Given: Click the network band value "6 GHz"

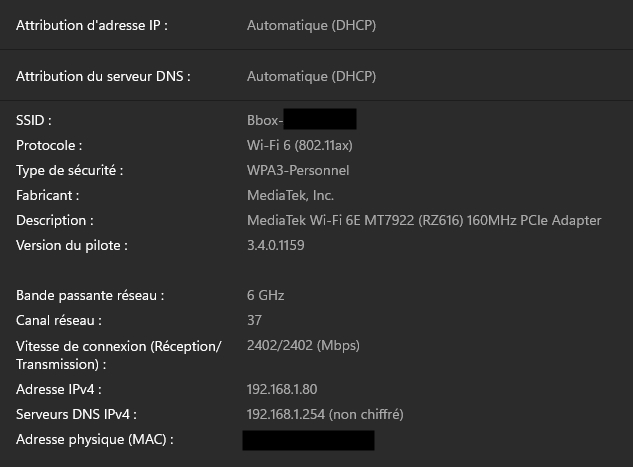Looking at the screenshot, I should point(265,296).
